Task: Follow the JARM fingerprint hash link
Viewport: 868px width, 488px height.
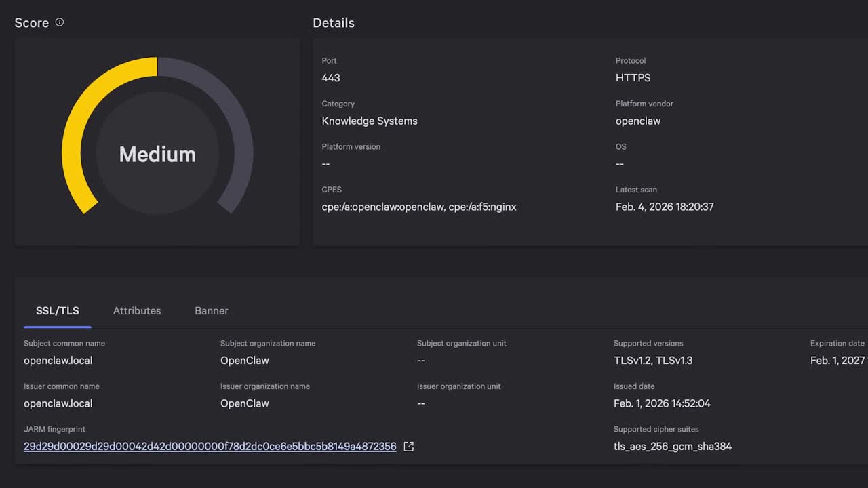Action: click(210, 447)
